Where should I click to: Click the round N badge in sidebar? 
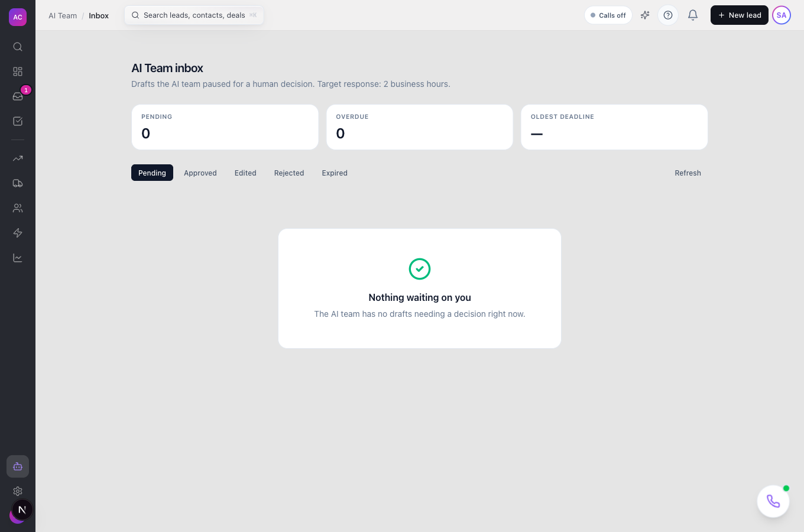point(22,510)
